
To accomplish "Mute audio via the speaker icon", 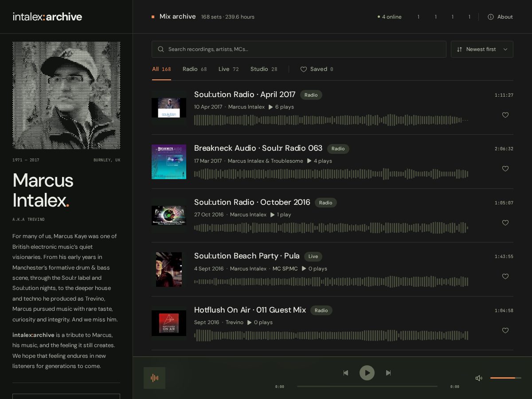I will click(x=479, y=378).
